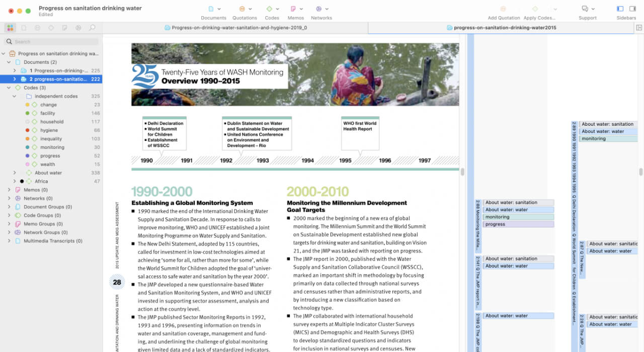The height and width of the screenshot is (352, 644).
Task: Click the split-view icon beside document tabs
Action: [639, 28]
